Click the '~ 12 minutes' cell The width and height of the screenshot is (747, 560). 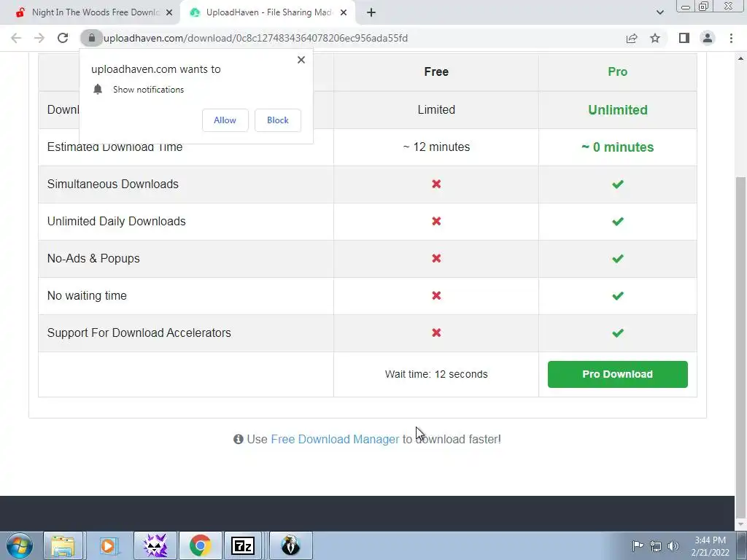coord(436,147)
